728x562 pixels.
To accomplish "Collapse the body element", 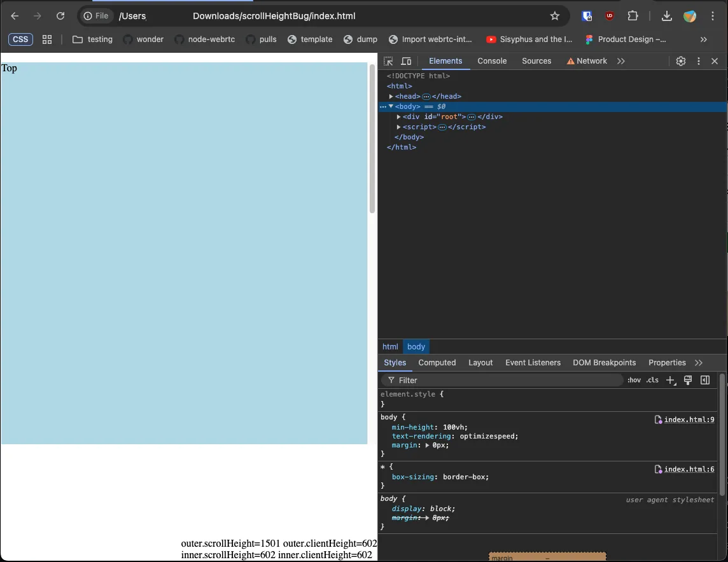I will tap(391, 106).
